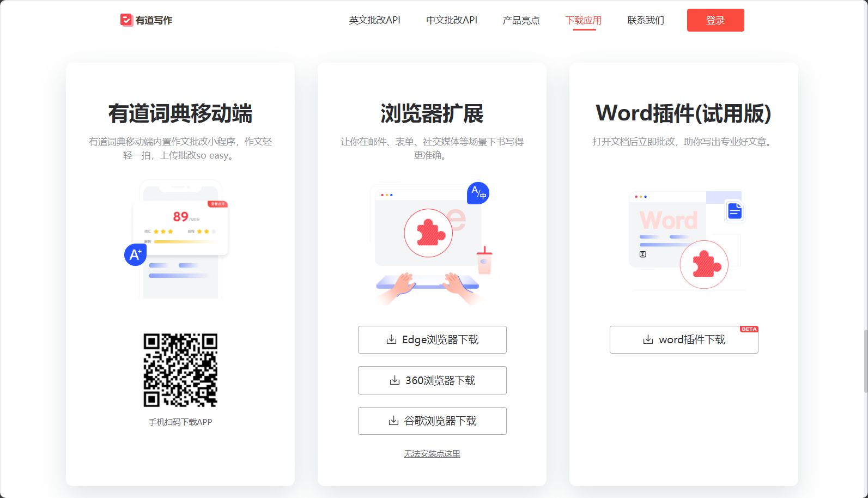The height and width of the screenshot is (498, 868).
Task: Open the 无法安装点这里 link
Action: click(x=432, y=453)
